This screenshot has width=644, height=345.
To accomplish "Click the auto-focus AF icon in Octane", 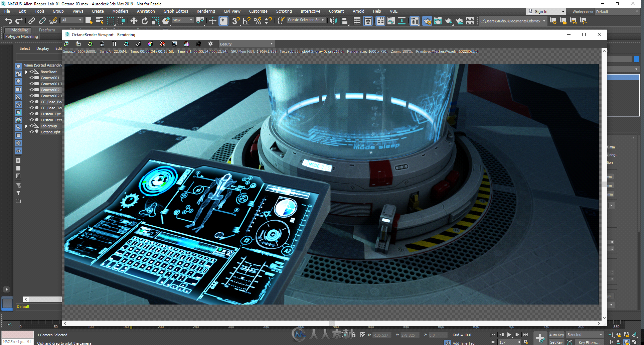I will (x=138, y=44).
